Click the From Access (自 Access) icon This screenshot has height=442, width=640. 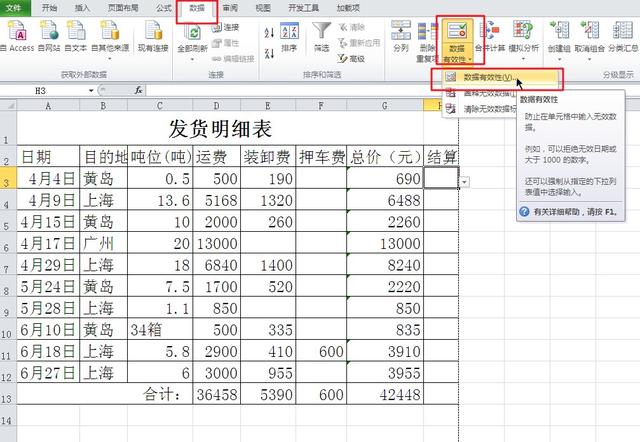[x=17, y=31]
